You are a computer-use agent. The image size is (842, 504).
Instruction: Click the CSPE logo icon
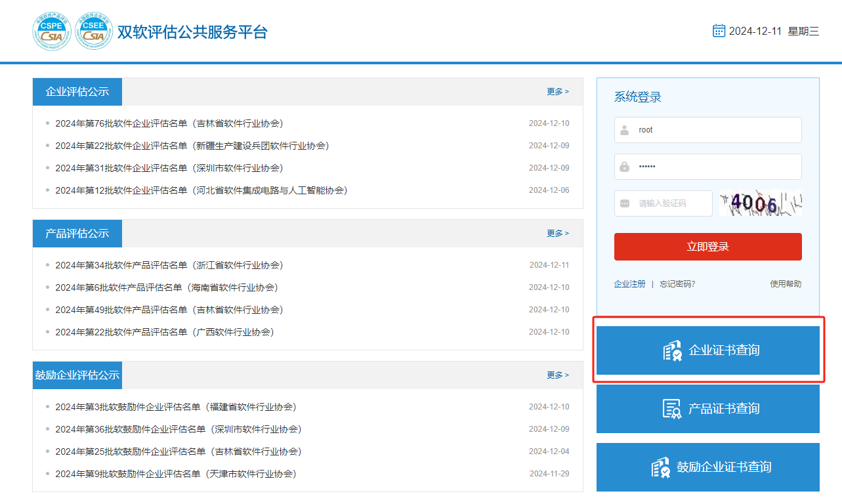pos(51,31)
